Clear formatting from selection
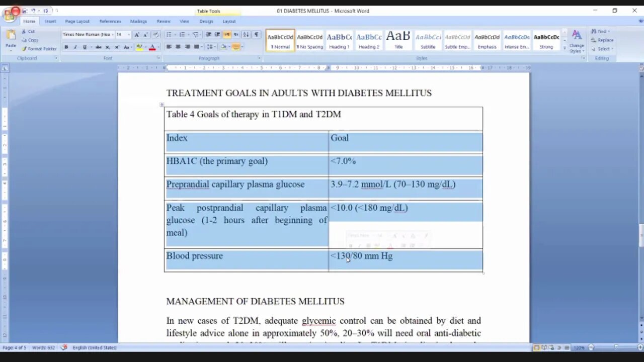 (156, 35)
